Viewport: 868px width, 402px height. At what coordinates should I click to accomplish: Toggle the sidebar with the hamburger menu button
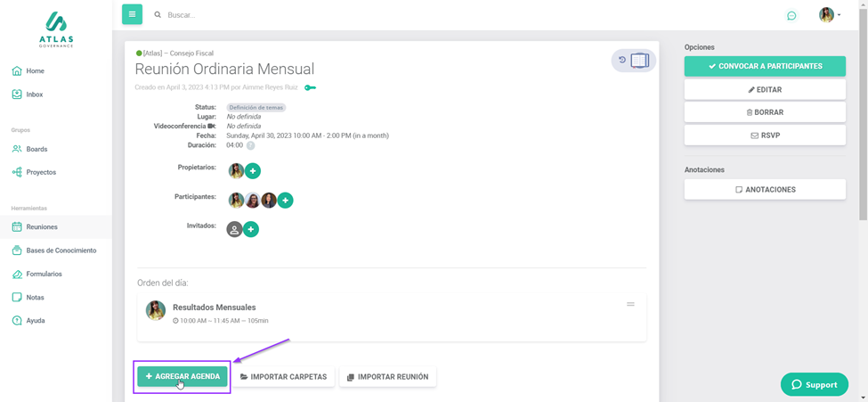coord(132,14)
